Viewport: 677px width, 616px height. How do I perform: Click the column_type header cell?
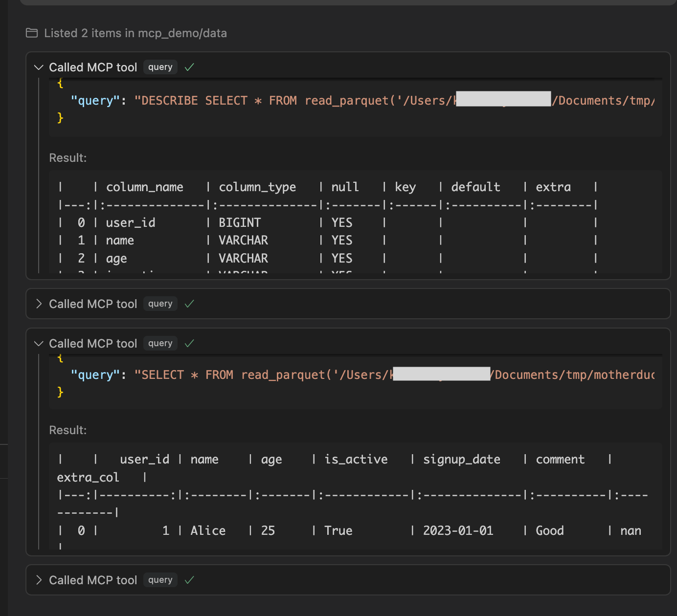click(x=257, y=187)
